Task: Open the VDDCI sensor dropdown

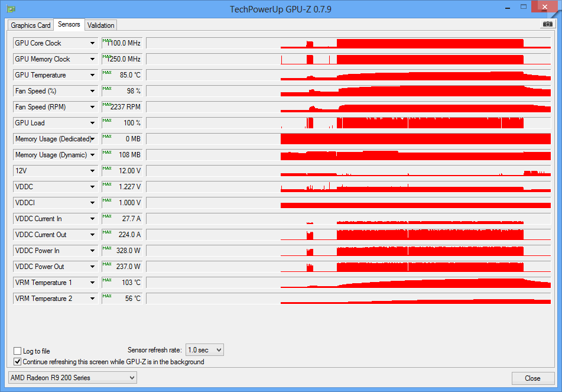Action: point(55,203)
